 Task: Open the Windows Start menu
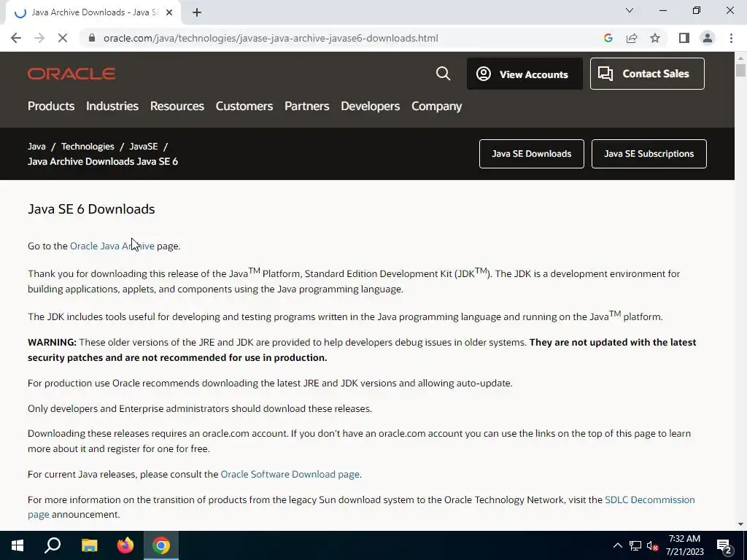18,545
